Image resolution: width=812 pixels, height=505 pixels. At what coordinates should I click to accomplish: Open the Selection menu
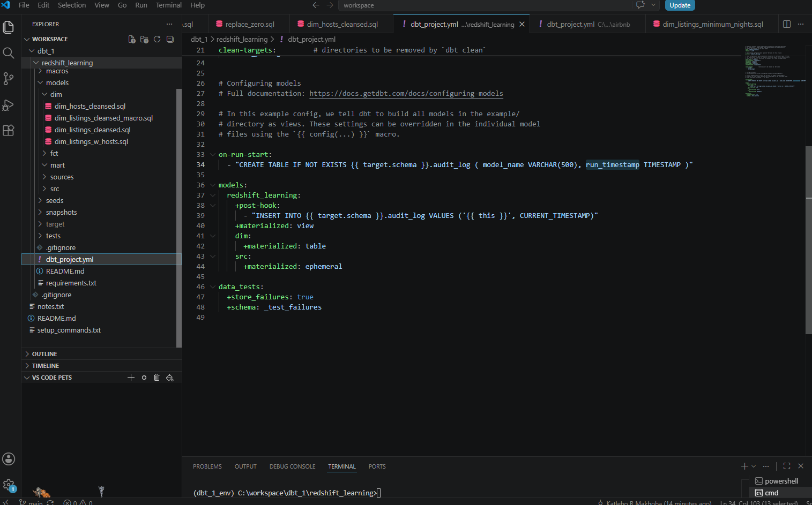click(x=72, y=5)
